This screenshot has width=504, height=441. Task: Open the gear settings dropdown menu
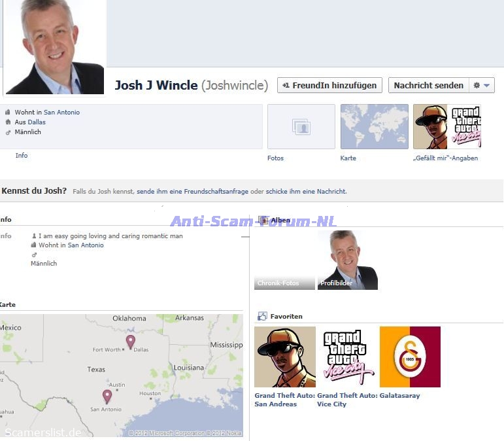(483, 86)
